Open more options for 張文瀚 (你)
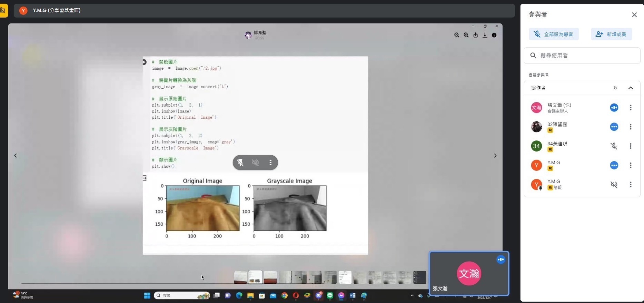 631,108
